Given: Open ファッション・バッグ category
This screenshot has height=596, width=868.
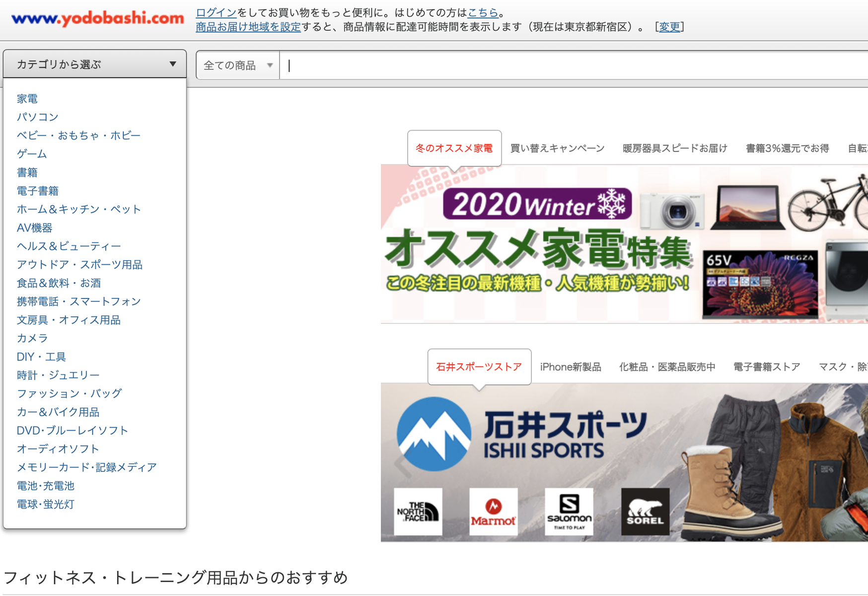Looking at the screenshot, I should click(70, 394).
